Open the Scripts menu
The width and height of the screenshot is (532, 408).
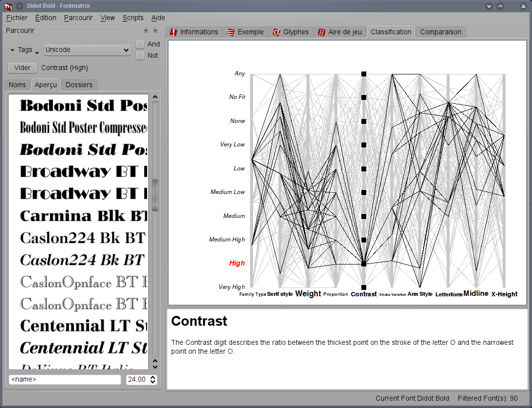pyautogui.click(x=133, y=18)
